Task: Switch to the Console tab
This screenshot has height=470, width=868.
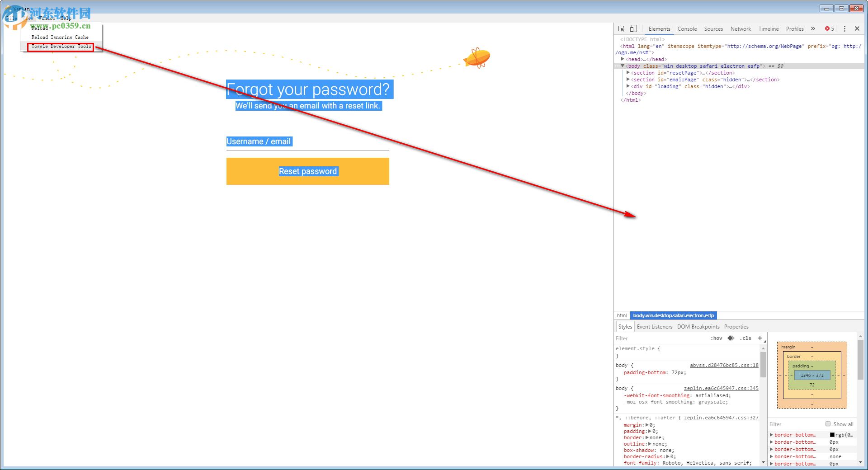Action: pos(687,28)
